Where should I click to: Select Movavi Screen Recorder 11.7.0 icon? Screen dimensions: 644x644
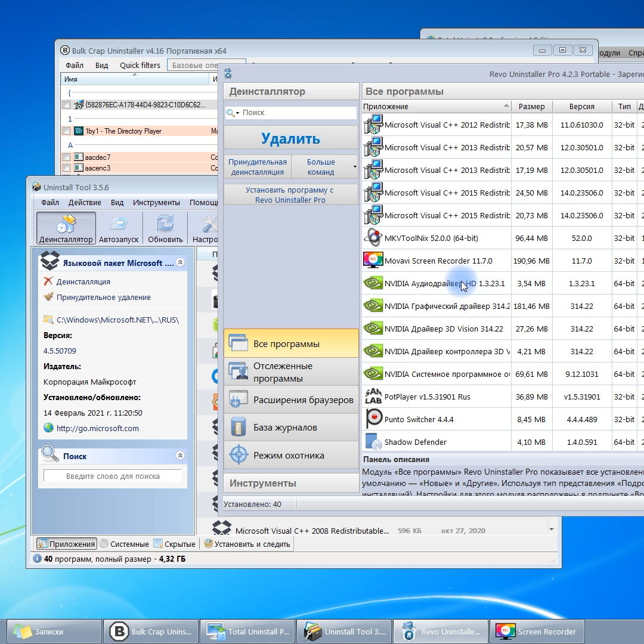tap(373, 261)
